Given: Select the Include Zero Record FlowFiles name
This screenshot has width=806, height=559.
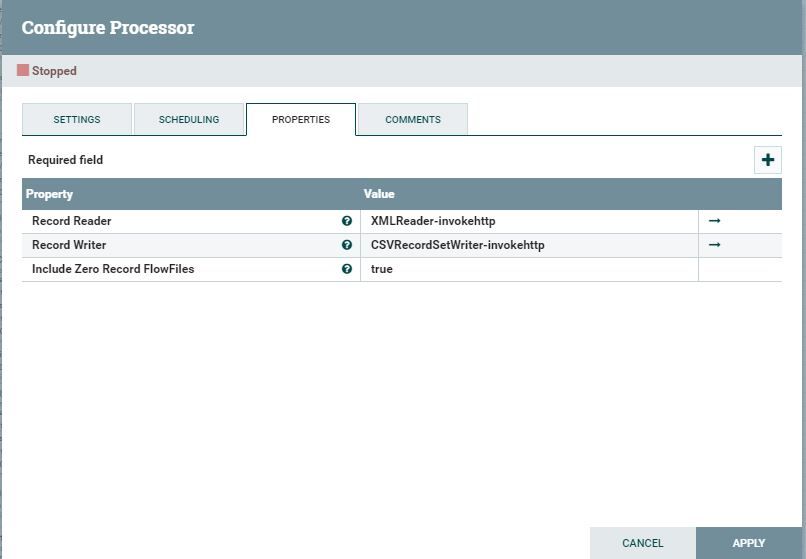Looking at the screenshot, I should (x=113, y=269).
